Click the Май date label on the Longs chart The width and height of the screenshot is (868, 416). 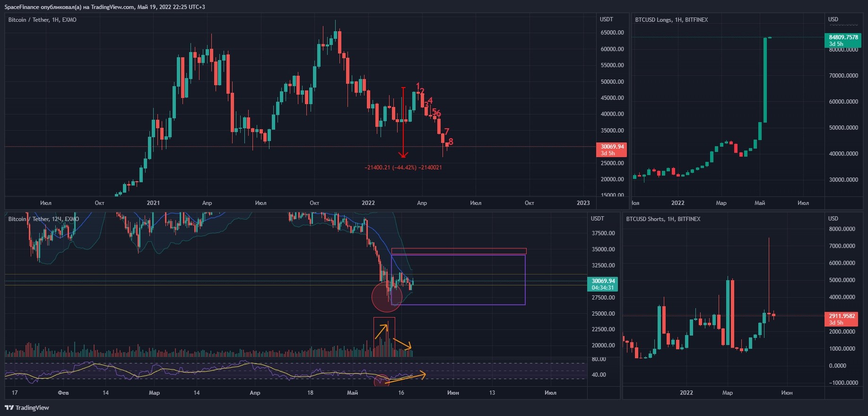pyautogui.click(x=760, y=203)
